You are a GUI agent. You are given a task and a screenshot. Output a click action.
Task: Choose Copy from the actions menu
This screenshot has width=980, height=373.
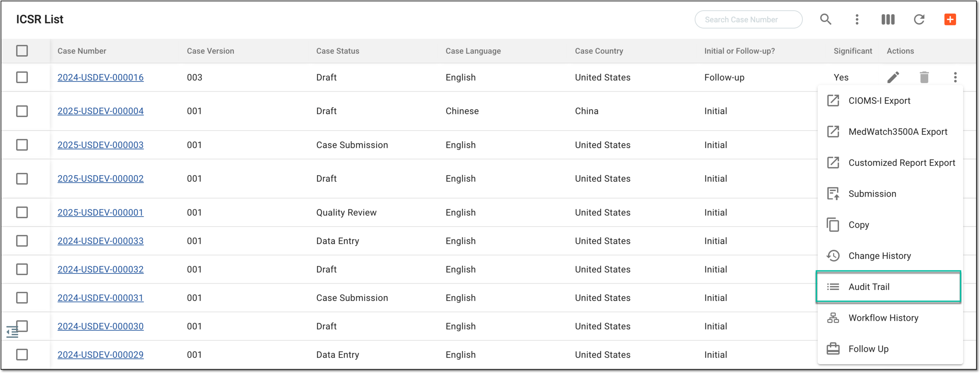(890, 225)
